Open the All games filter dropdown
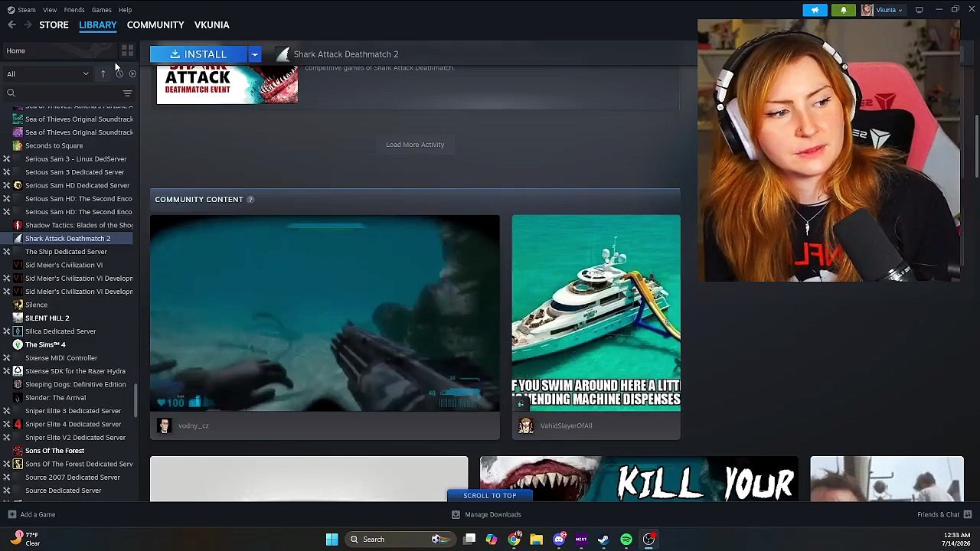This screenshot has width=980, height=551. tap(47, 73)
